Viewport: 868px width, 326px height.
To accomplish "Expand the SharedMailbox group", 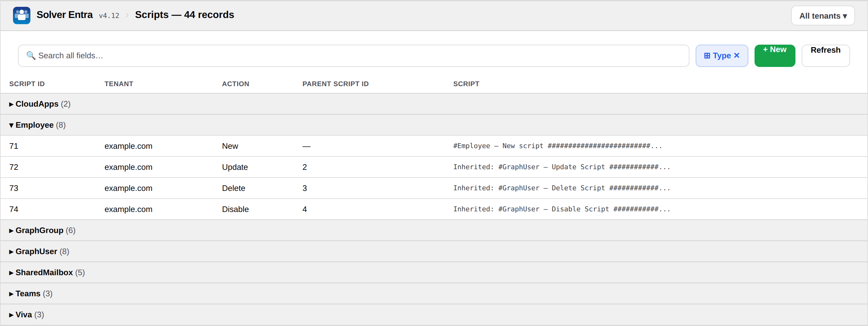I will 434,273.
